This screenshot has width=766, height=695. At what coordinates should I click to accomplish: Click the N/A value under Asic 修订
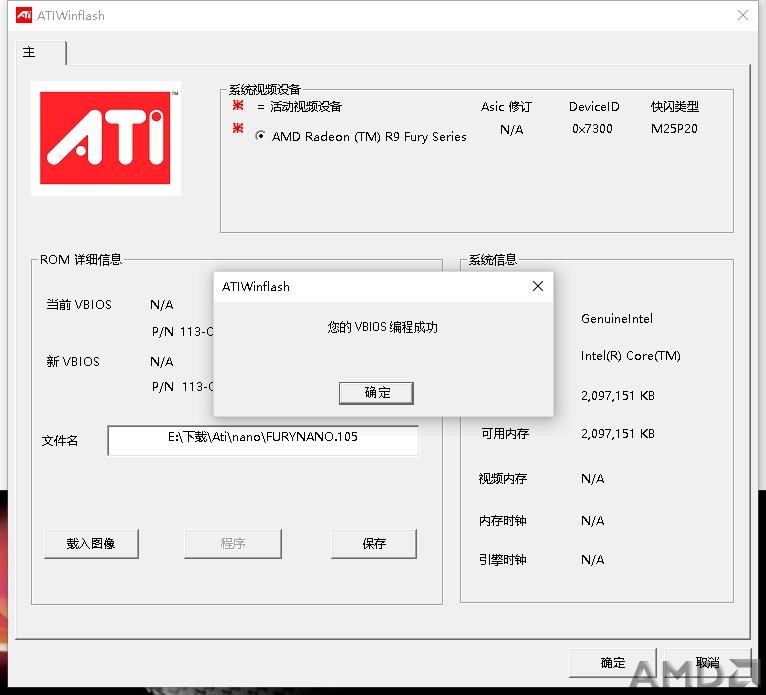click(x=511, y=129)
